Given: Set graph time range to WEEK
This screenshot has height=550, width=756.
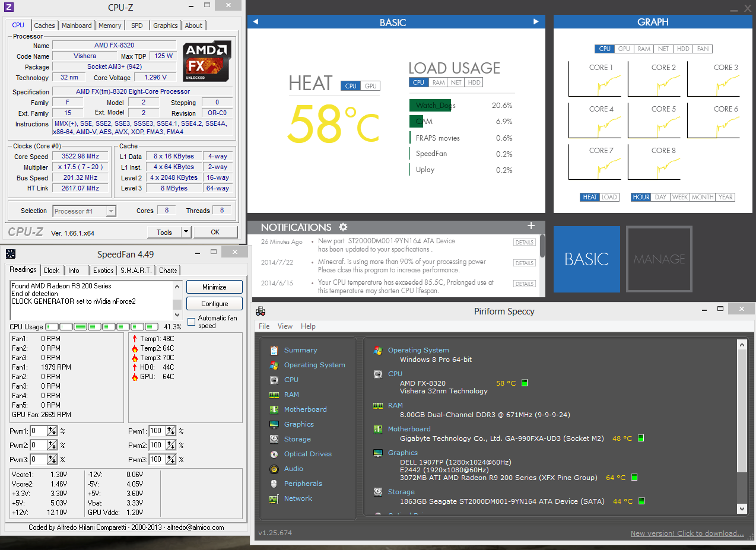Looking at the screenshot, I should click(x=680, y=197).
